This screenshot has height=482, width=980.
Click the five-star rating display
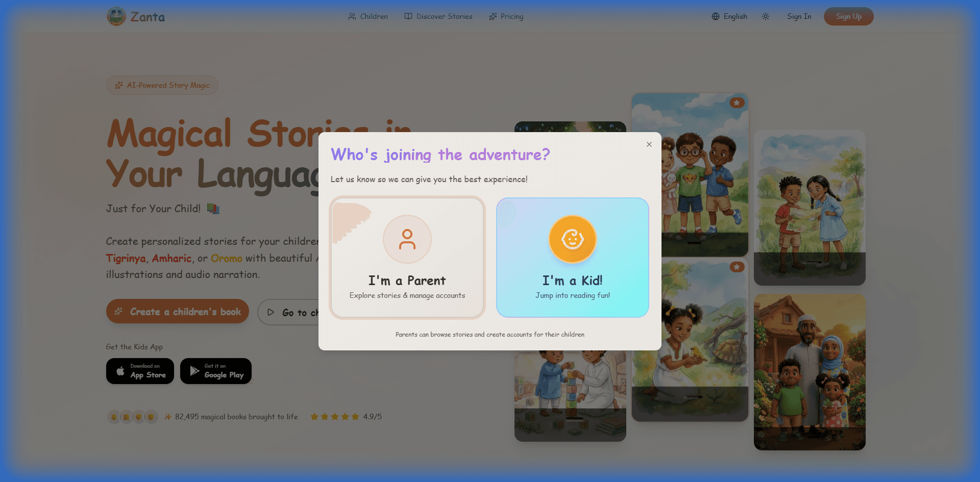(x=335, y=417)
